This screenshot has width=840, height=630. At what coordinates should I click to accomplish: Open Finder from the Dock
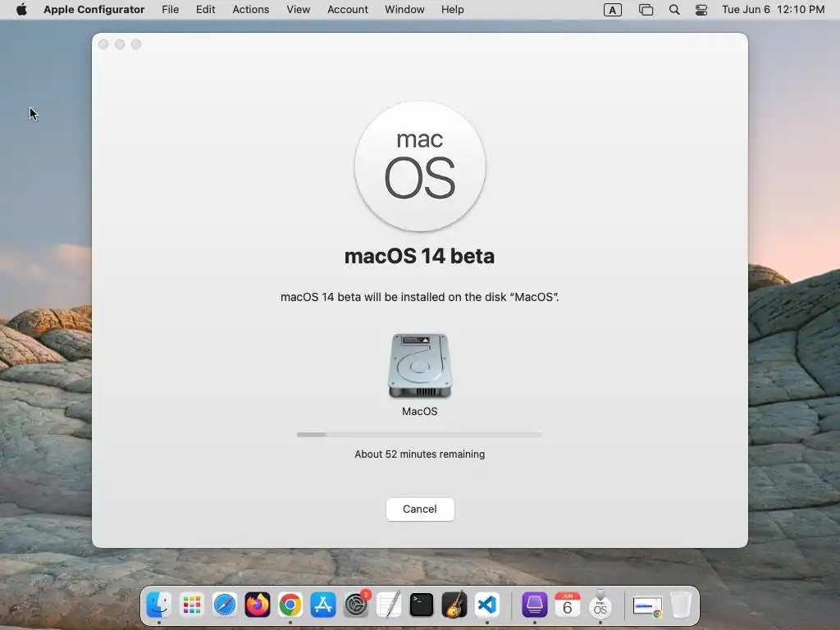pos(159,605)
